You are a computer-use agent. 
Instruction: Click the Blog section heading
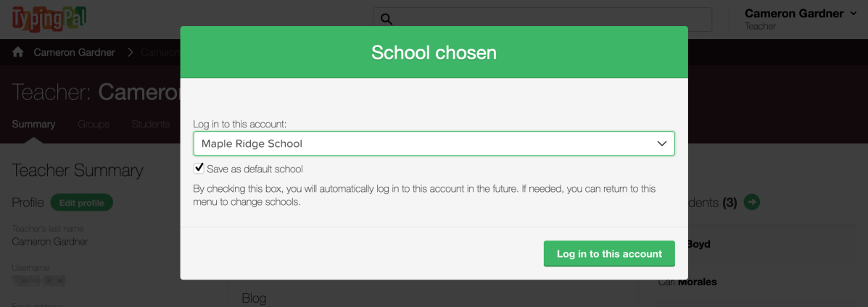(254, 298)
